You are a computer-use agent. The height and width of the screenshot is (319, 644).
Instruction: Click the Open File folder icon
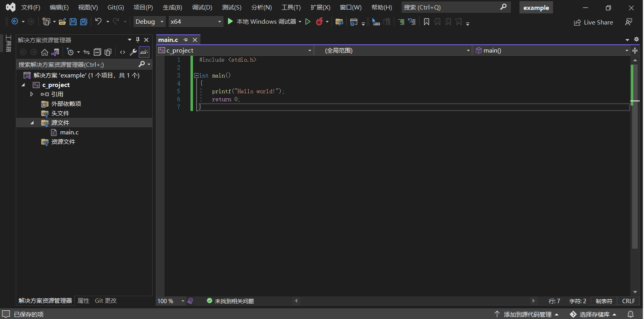coord(62,22)
